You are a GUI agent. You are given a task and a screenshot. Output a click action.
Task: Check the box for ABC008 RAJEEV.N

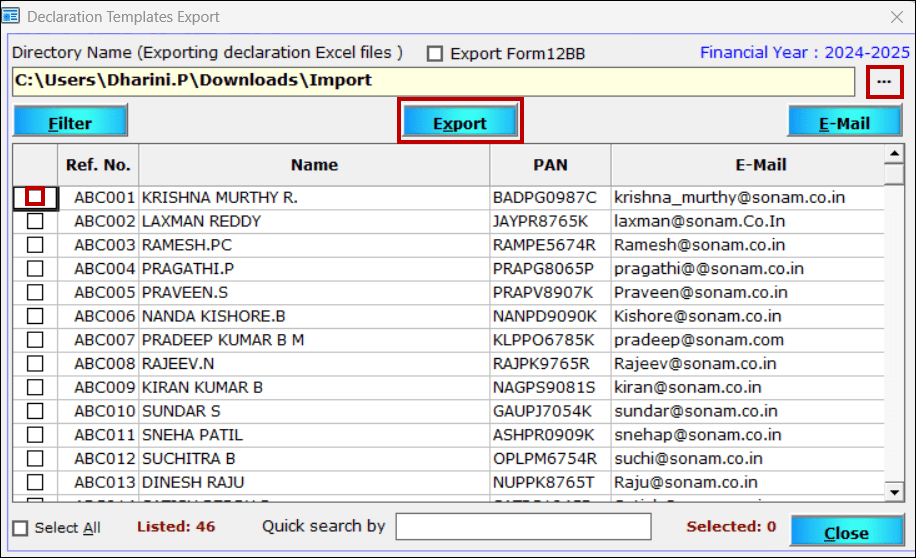point(35,363)
